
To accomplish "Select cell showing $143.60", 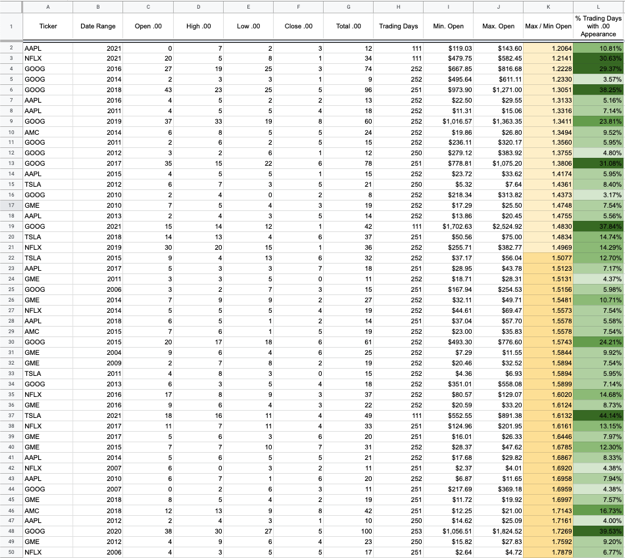I will tap(498, 48).
